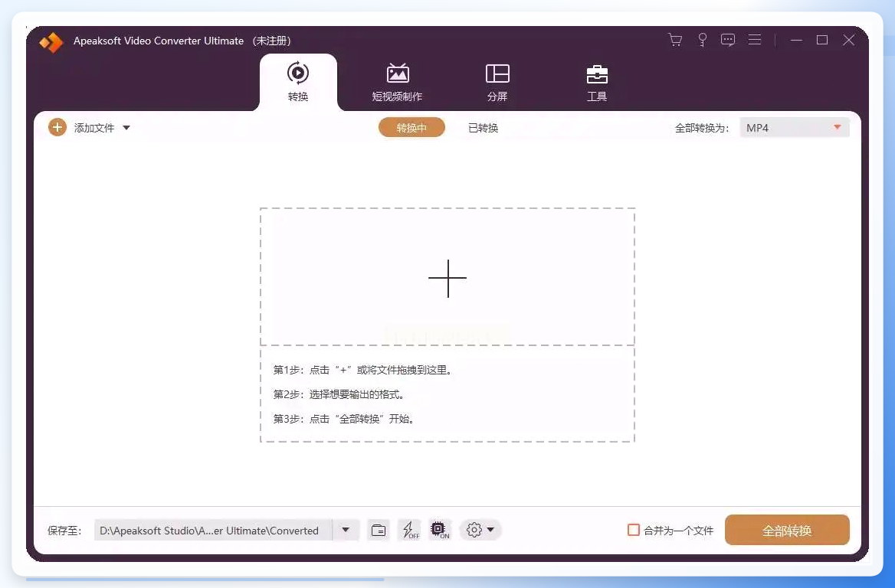The height and width of the screenshot is (588, 895).
Task: Click the large plus in drop zone
Action: click(x=447, y=279)
